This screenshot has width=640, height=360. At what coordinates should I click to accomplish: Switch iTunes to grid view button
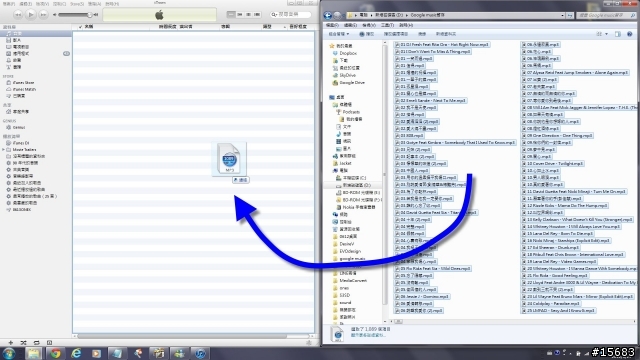[248, 14]
